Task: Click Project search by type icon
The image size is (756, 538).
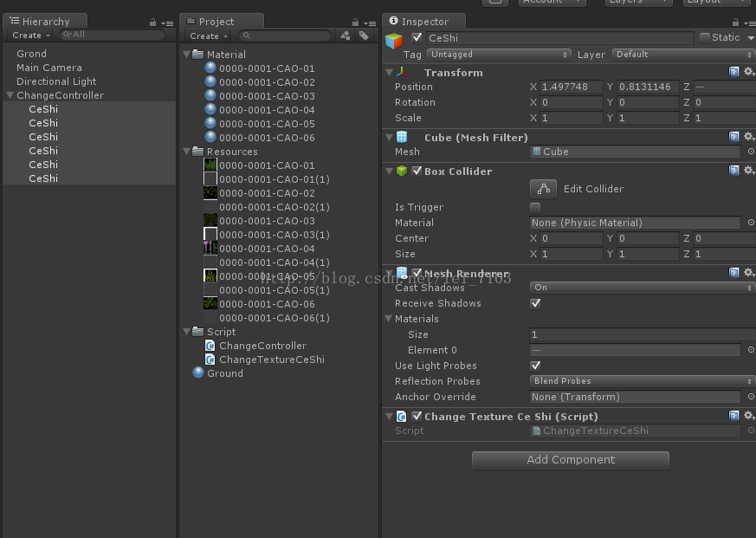Action: coord(346,36)
